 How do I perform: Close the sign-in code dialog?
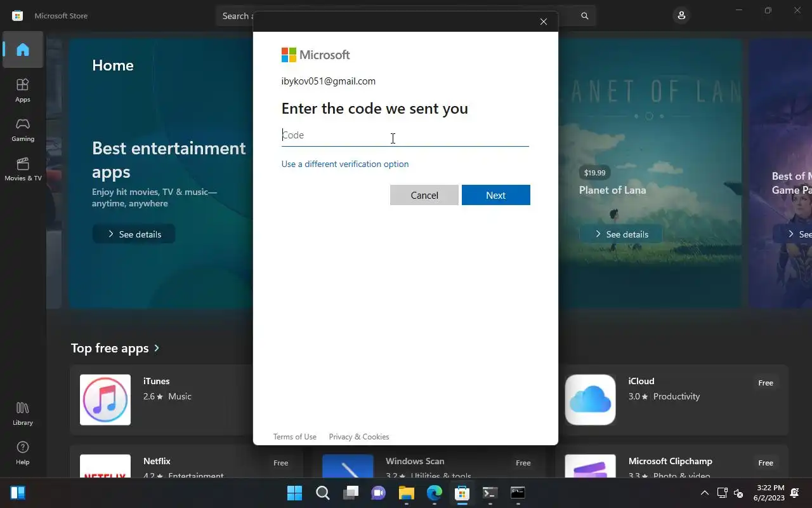tap(544, 22)
